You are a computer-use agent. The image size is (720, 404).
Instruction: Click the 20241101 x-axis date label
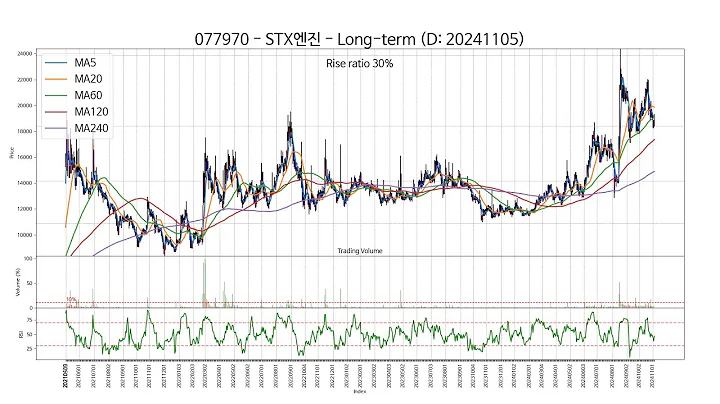[653, 376]
